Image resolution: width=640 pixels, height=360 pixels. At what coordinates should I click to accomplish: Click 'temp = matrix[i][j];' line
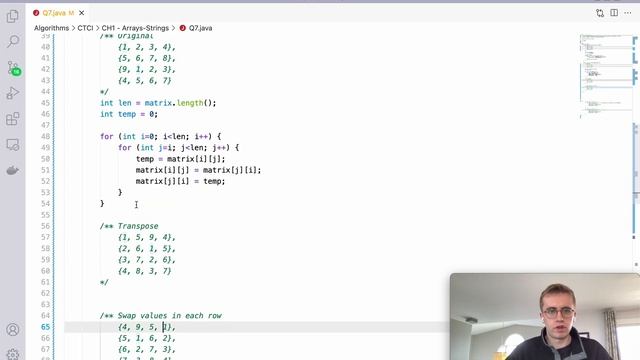coord(180,159)
